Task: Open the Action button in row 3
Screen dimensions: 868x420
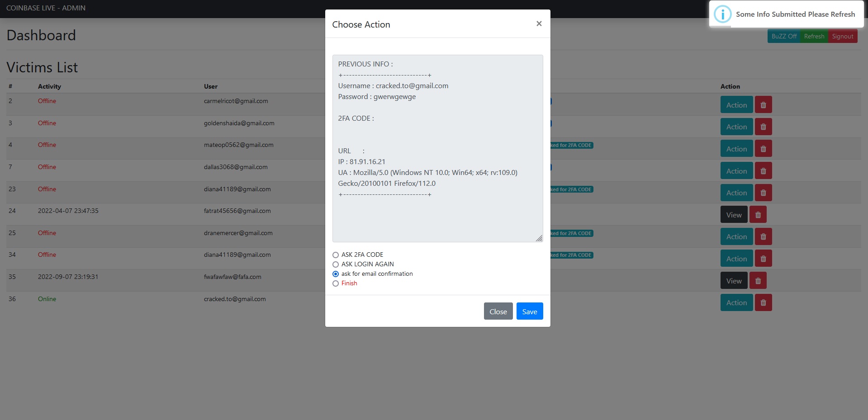Action: click(736, 127)
